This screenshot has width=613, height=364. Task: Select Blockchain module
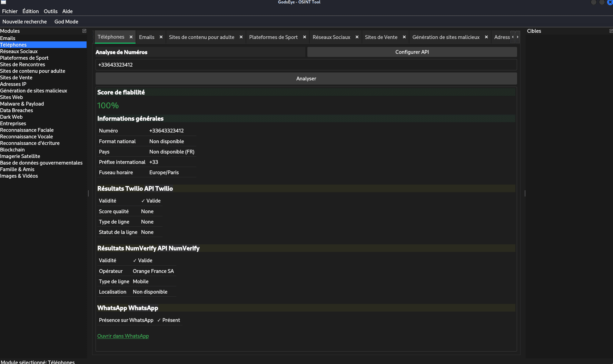(x=43, y=150)
